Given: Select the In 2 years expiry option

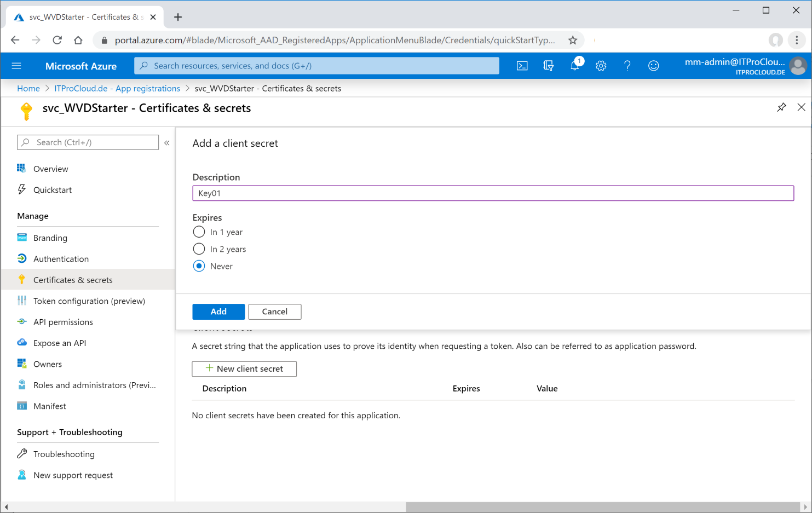Looking at the screenshot, I should [199, 249].
